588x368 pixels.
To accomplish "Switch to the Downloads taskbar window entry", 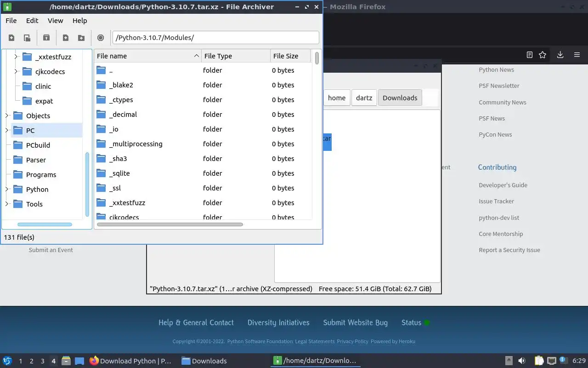I will tap(204, 361).
